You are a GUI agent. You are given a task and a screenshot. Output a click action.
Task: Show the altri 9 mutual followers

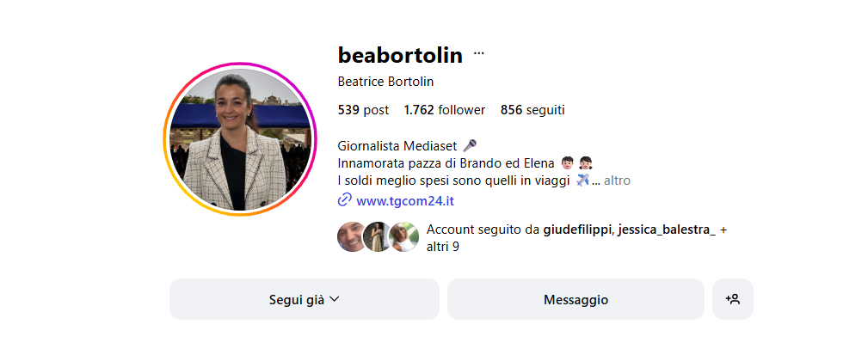443,247
